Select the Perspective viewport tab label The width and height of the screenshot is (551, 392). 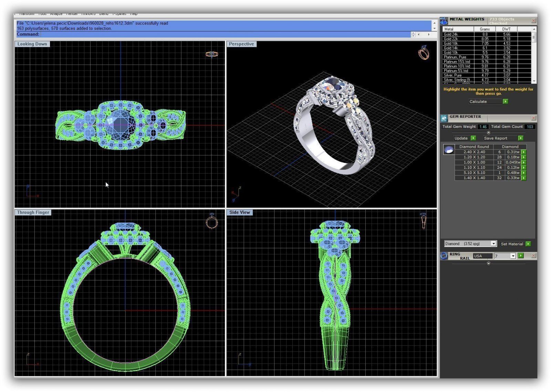(x=241, y=44)
